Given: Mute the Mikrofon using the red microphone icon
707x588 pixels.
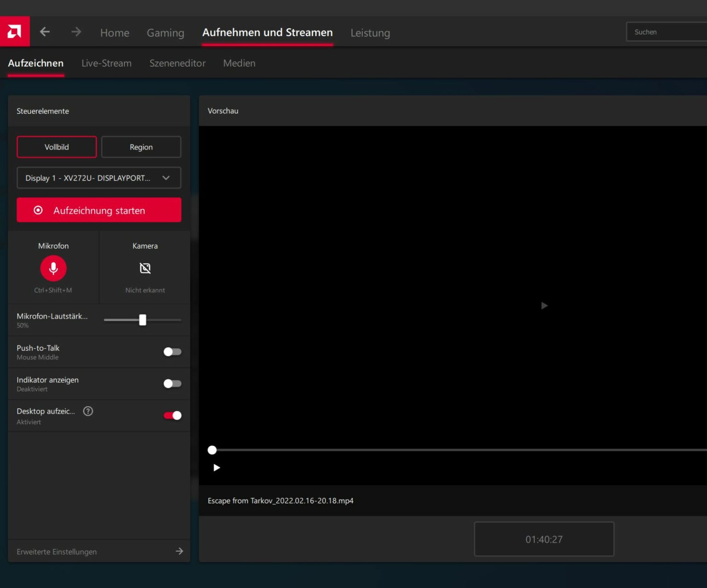Looking at the screenshot, I should pyautogui.click(x=53, y=268).
